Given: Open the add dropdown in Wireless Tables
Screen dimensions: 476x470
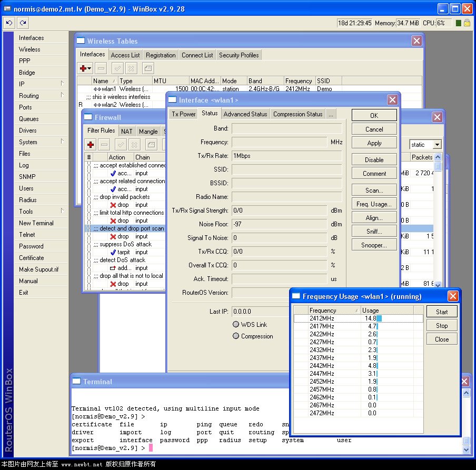Looking at the screenshot, I should [x=90, y=68].
